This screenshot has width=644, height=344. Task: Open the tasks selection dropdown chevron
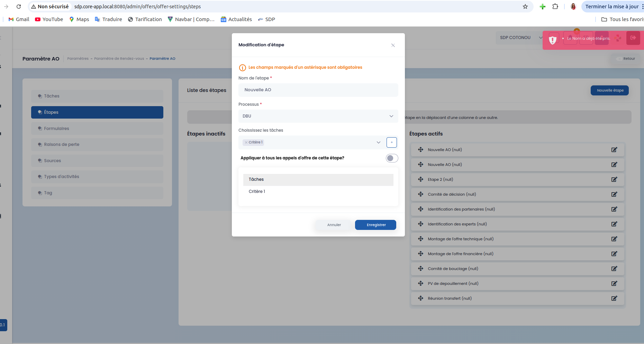(x=378, y=142)
